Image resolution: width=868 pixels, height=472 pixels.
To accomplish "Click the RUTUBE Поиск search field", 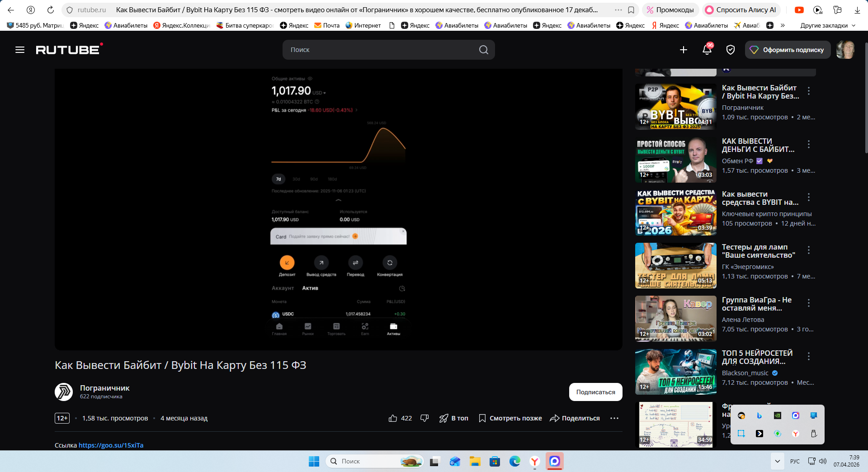I will pos(389,50).
